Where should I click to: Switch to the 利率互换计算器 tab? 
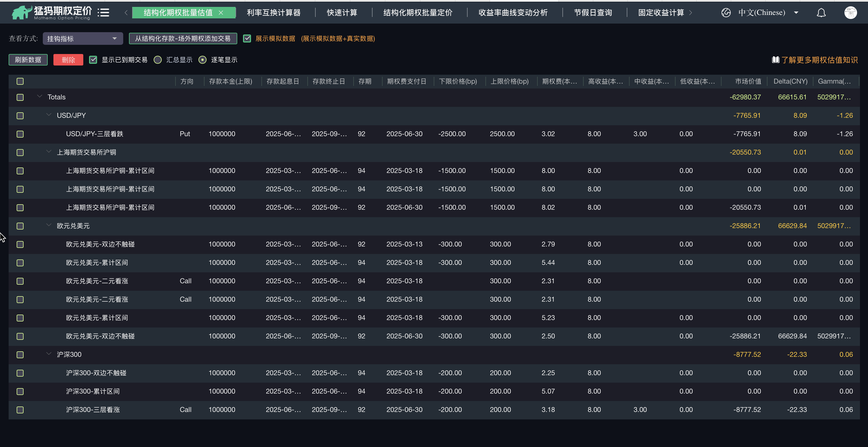pos(274,13)
